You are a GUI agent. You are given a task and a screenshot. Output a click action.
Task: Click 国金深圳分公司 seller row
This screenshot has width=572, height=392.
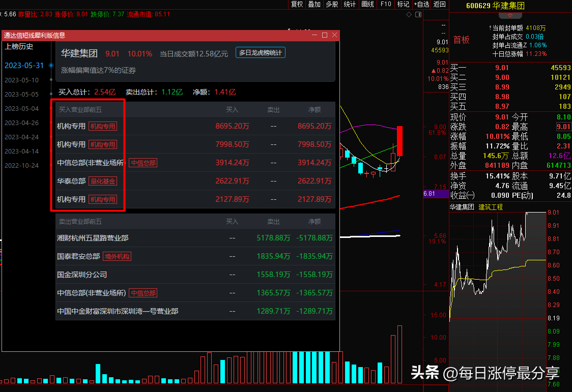pos(195,275)
